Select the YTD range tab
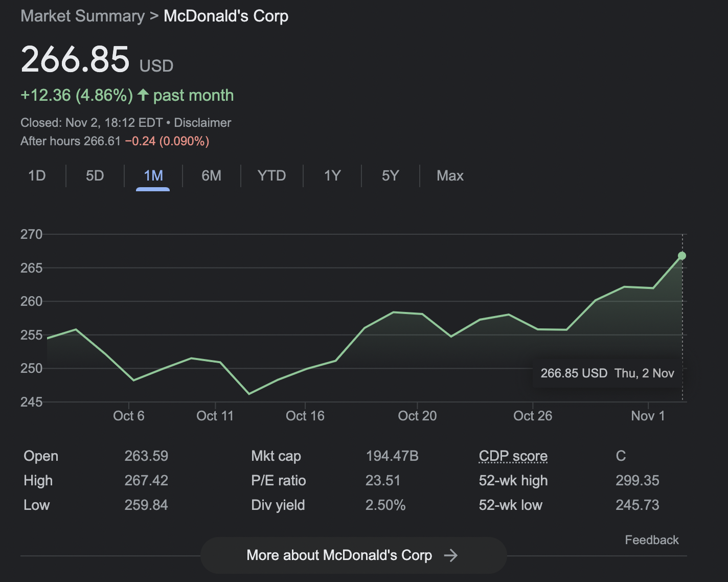The height and width of the screenshot is (582, 728). click(x=271, y=176)
